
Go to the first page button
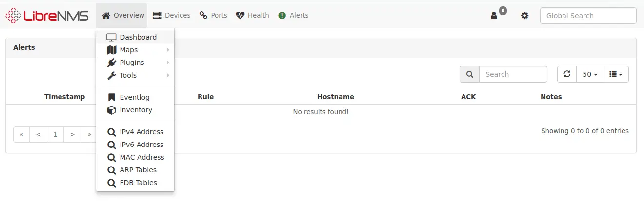(21, 134)
